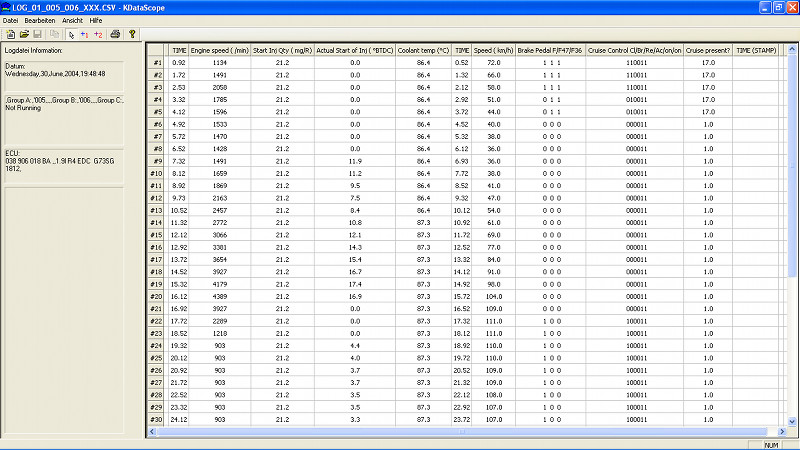
Task: Select the pointer cursor tool
Action: coord(71,34)
